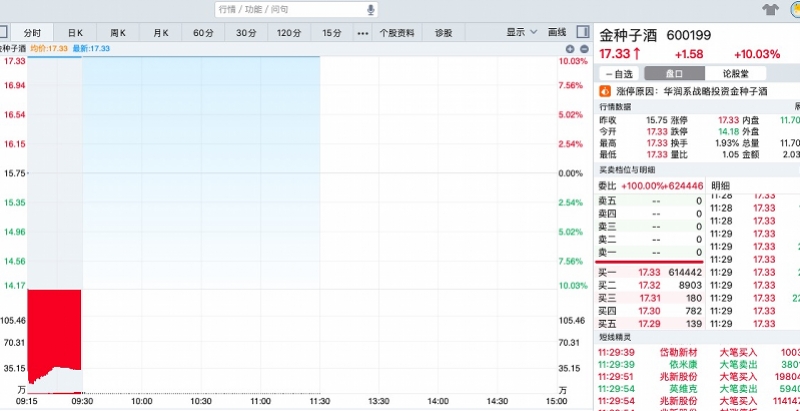Click the 跌停 14.18 value
This screenshot has height=411, width=800.
728,131
